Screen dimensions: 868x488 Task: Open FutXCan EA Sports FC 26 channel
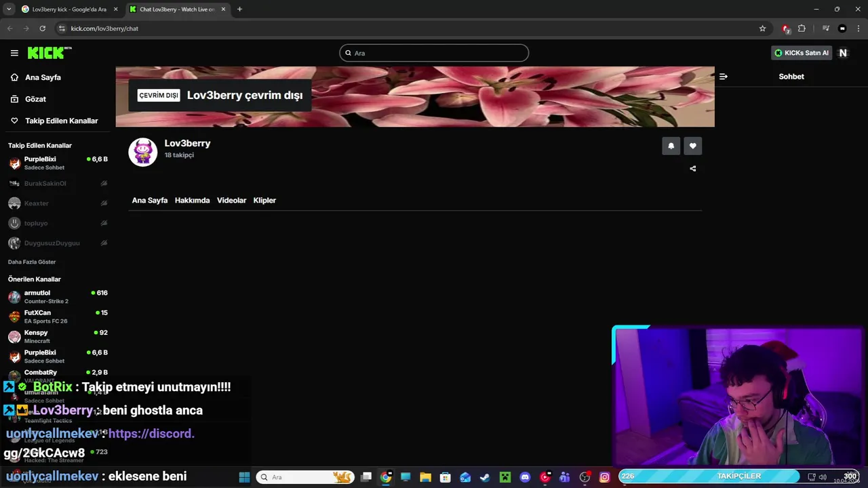[x=58, y=317]
